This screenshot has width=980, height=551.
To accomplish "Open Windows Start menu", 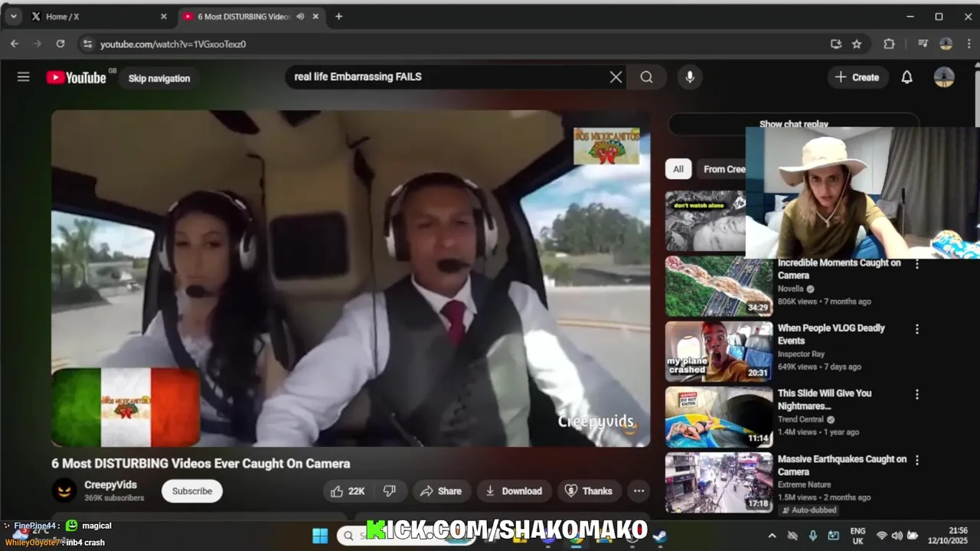I will [320, 536].
